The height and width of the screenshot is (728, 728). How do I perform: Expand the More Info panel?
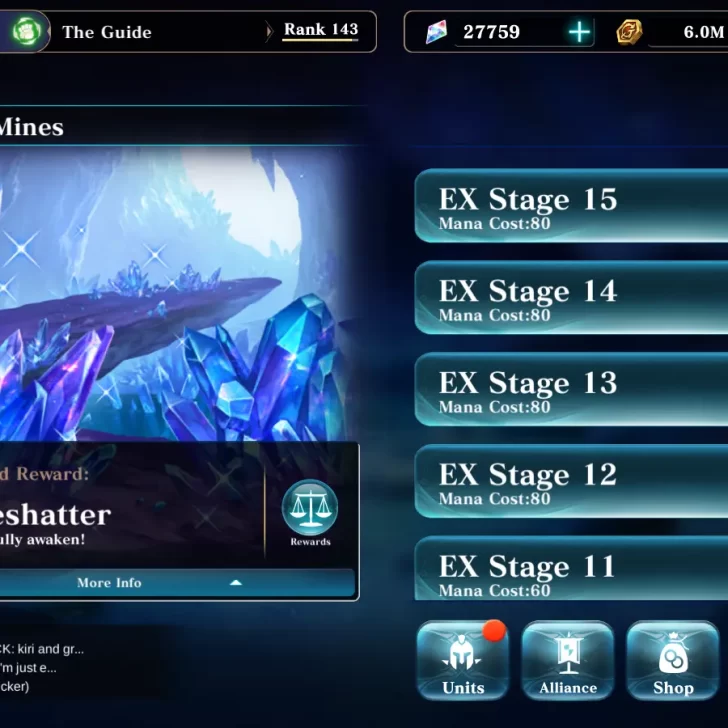click(177, 583)
